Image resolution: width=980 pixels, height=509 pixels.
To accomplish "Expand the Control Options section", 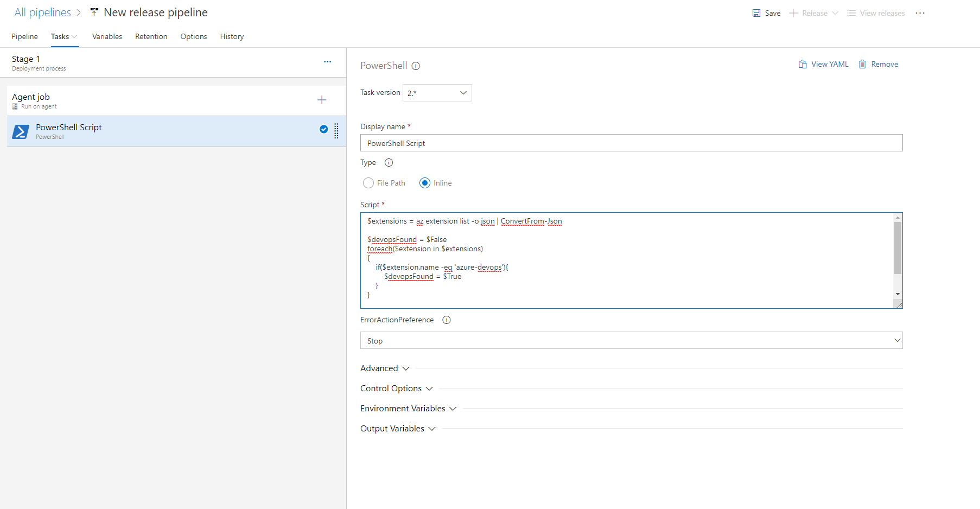I will coord(396,389).
